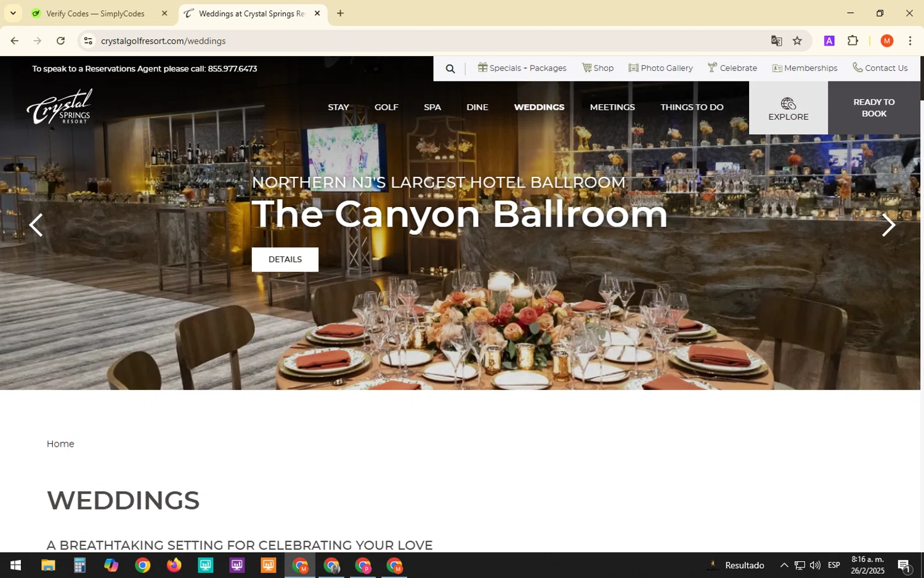Go to the Shop link
924x578 pixels.
tap(598, 68)
